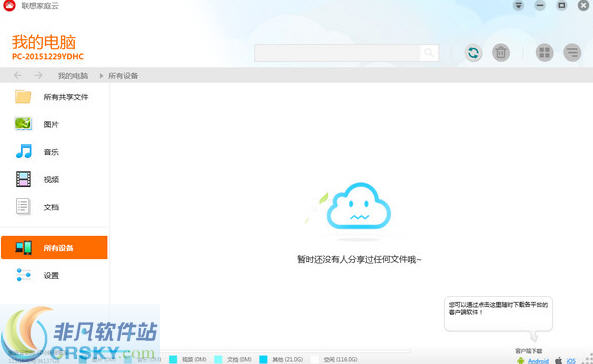Go back with the left arrow

(x=17, y=76)
